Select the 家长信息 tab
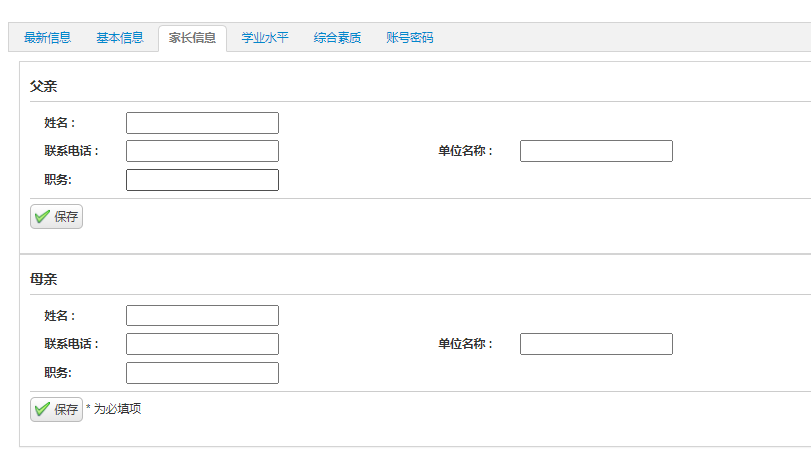The image size is (811, 459). tap(192, 38)
